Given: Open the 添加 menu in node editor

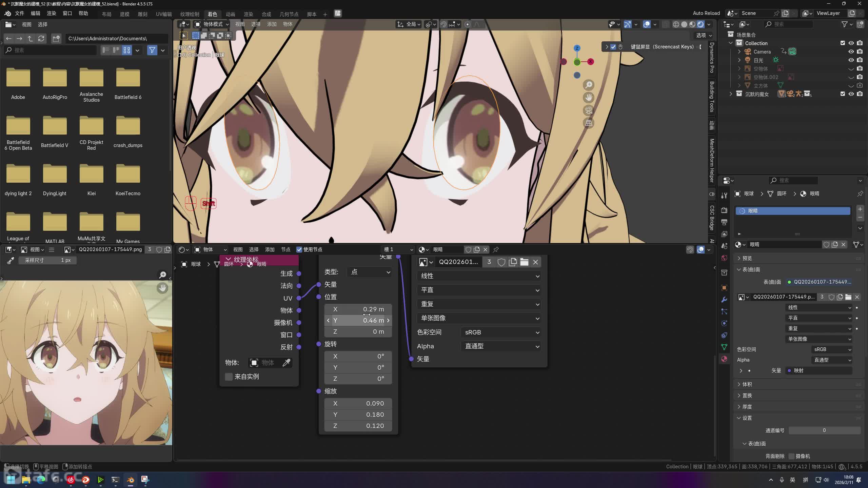Looking at the screenshot, I should tap(270, 250).
